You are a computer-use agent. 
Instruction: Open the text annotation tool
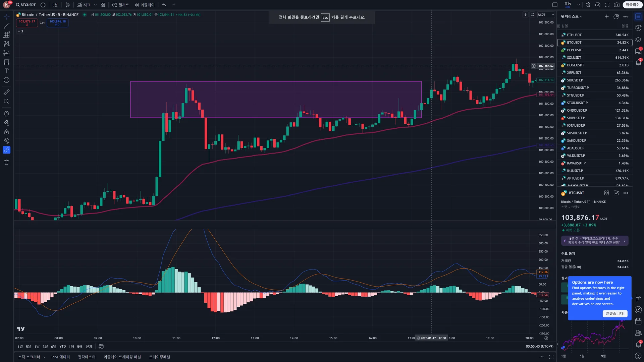[6, 71]
